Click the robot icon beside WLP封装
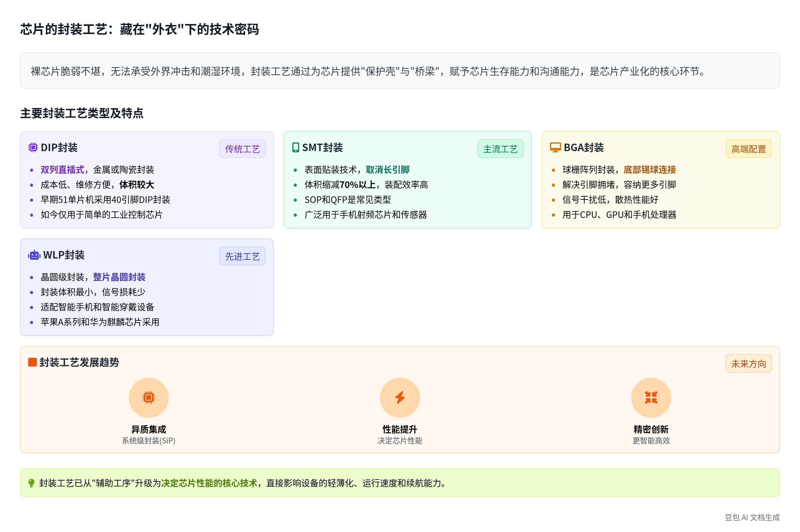This screenshot has height=532, width=800. [34, 255]
